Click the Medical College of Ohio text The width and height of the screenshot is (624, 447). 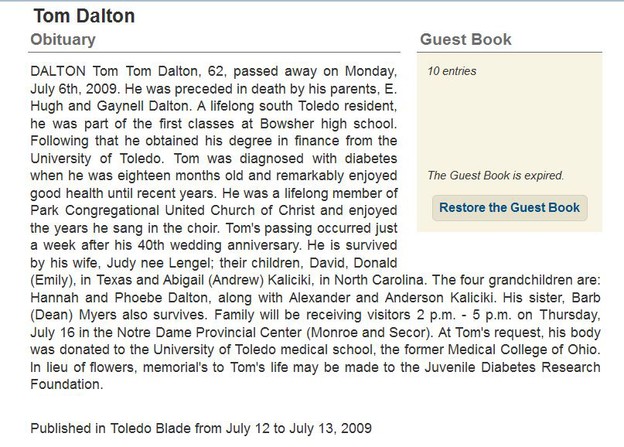point(524,349)
